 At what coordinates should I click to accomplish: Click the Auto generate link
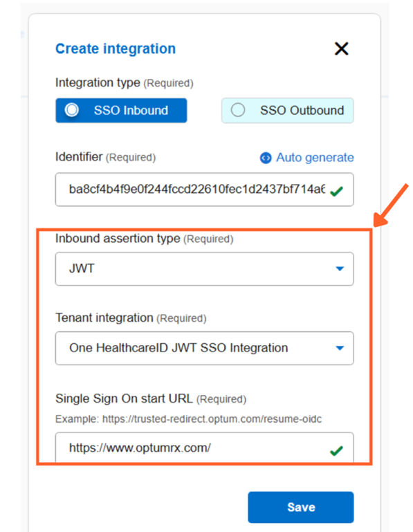[x=315, y=158]
